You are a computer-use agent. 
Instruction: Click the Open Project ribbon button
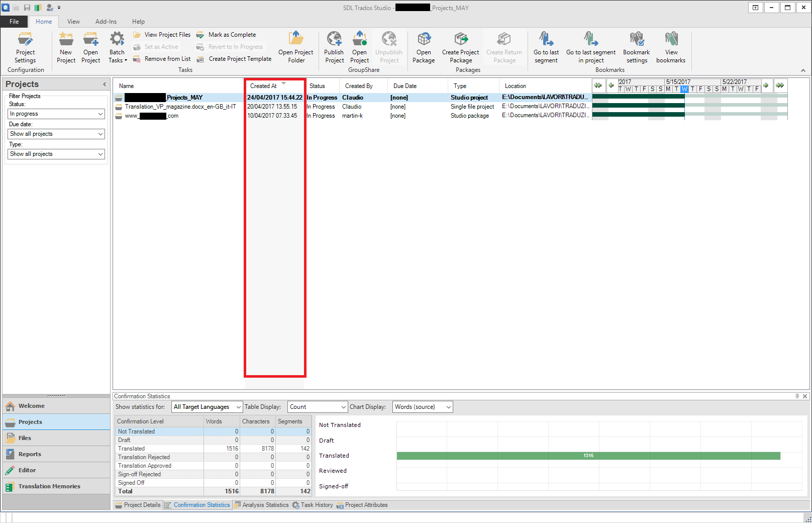(x=90, y=48)
